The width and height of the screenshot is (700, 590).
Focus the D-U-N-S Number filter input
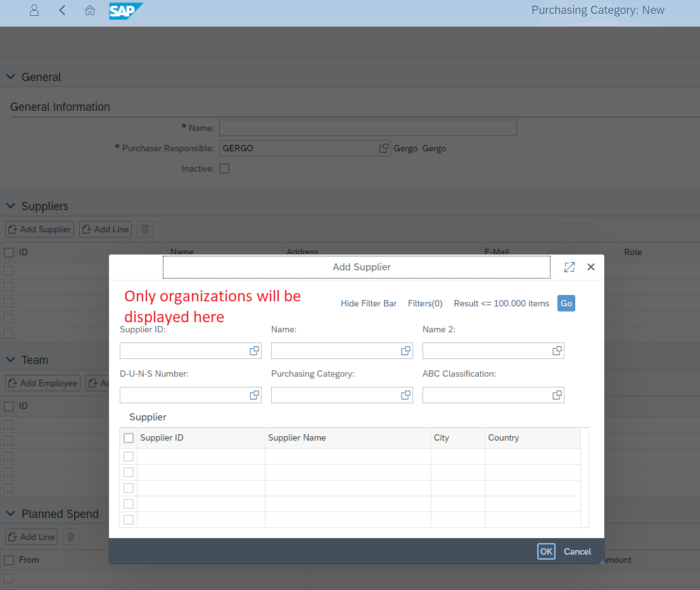click(190, 395)
